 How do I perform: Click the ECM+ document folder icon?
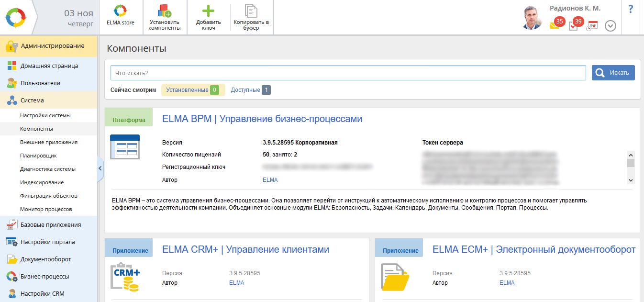(395, 277)
